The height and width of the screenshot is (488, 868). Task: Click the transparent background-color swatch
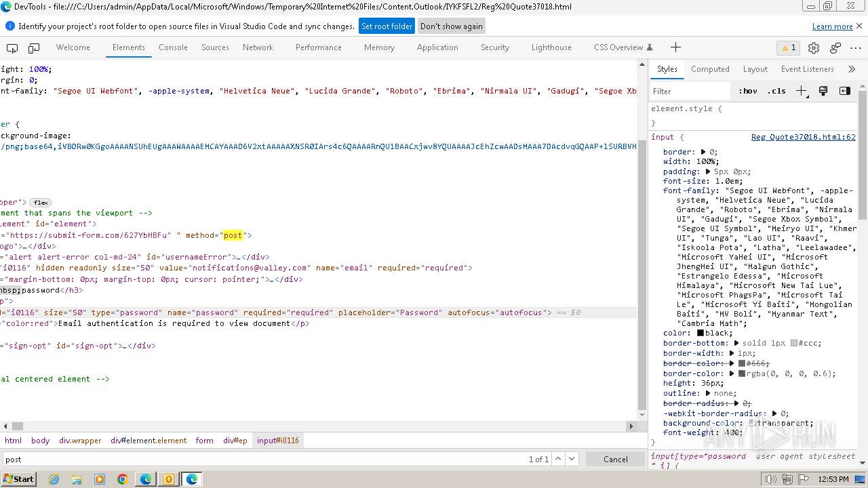[x=752, y=424]
